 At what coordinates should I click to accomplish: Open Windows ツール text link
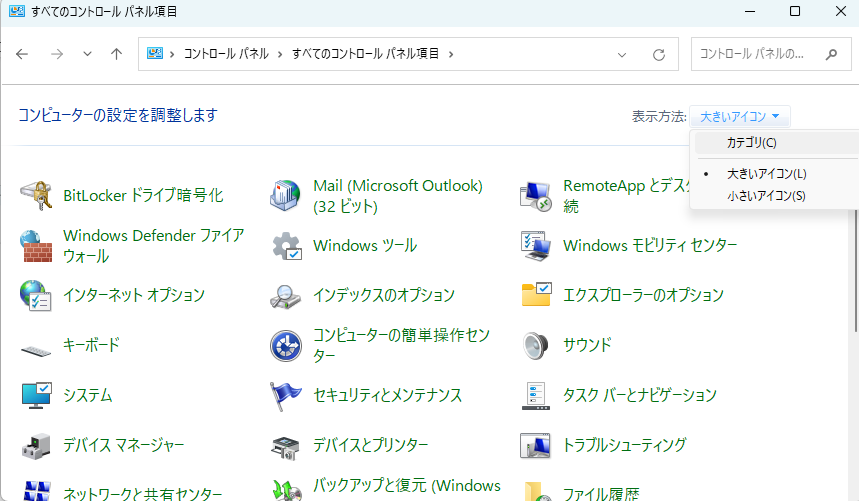pos(365,245)
